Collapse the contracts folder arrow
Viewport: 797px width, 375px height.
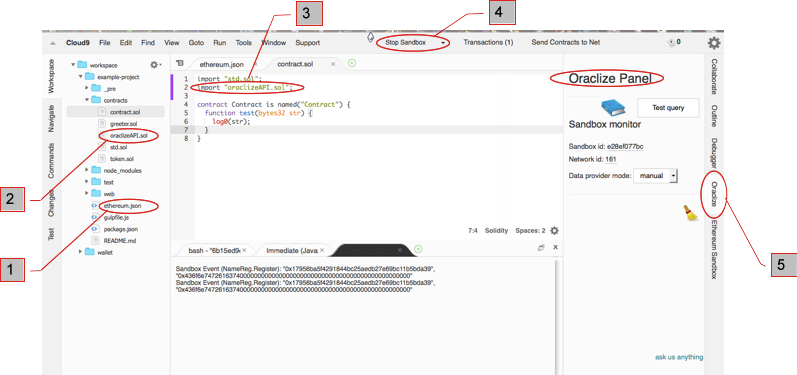tap(86, 100)
